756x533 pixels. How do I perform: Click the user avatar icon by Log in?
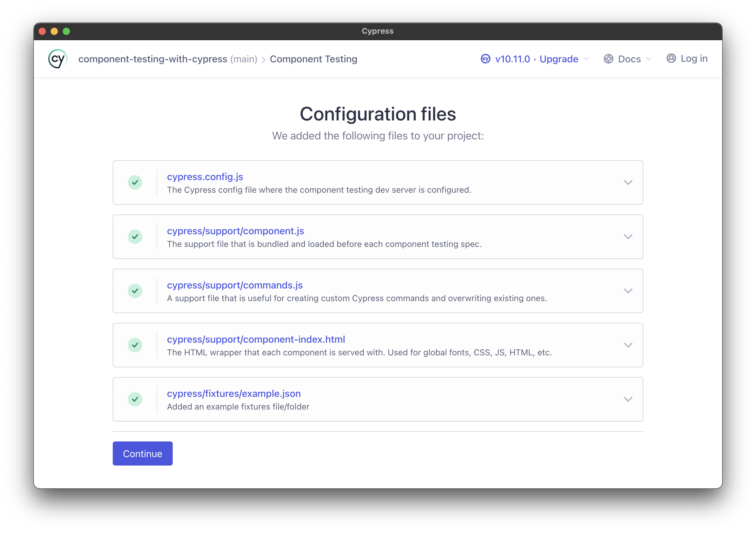pos(671,58)
